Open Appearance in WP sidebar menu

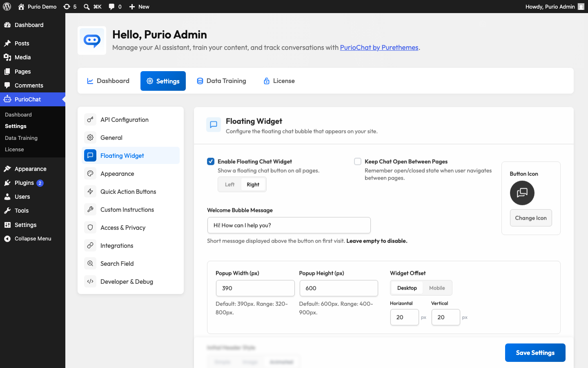pyautogui.click(x=33, y=169)
